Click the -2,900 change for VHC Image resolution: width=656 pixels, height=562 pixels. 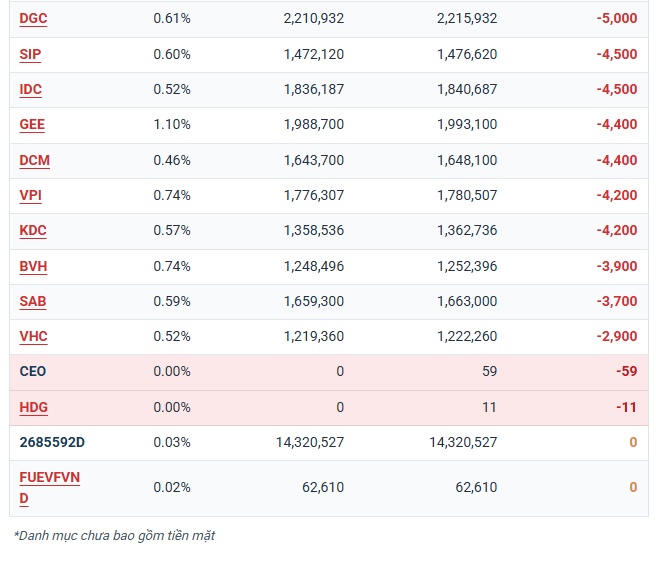(x=617, y=337)
